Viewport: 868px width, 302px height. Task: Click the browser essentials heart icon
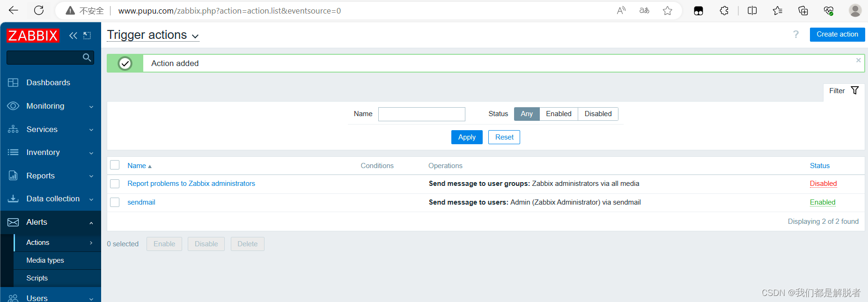coord(829,11)
